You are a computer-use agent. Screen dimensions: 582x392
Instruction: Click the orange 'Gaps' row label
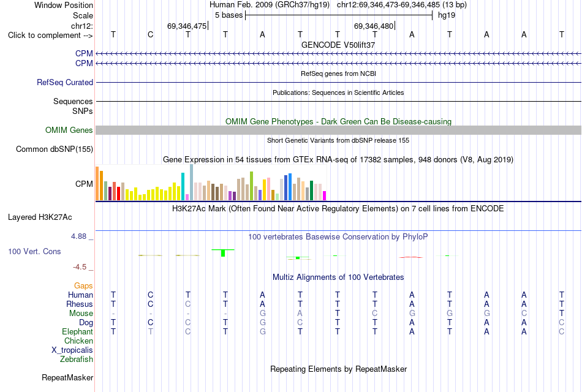83,286
